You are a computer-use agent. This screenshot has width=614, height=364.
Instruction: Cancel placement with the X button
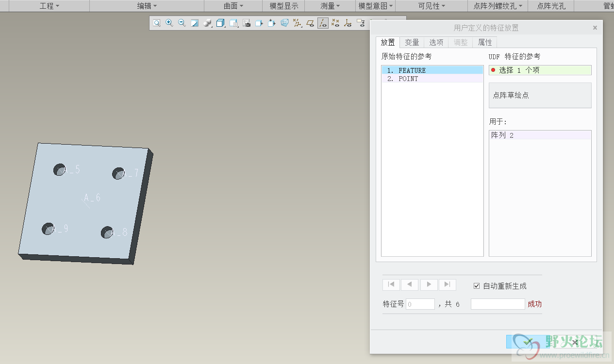click(x=575, y=342)
